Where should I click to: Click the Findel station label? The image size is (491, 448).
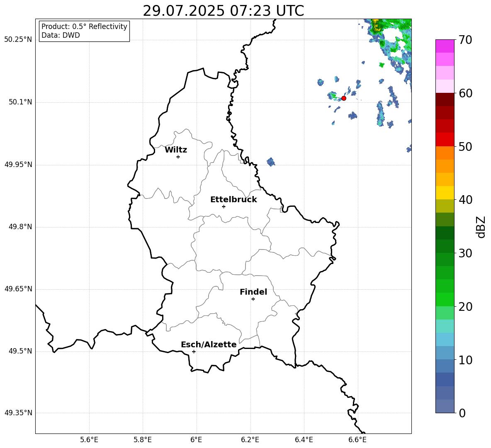[253, 292]
